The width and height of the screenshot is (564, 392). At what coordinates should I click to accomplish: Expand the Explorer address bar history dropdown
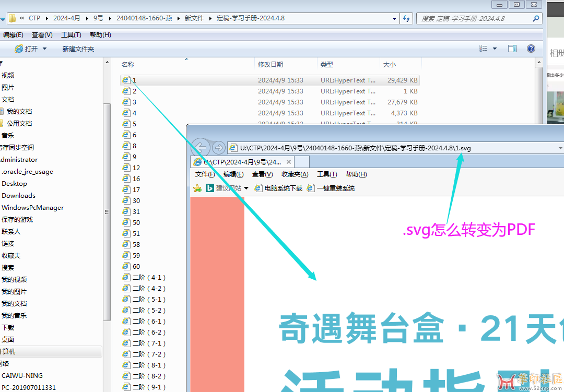(x=394, y=18)
